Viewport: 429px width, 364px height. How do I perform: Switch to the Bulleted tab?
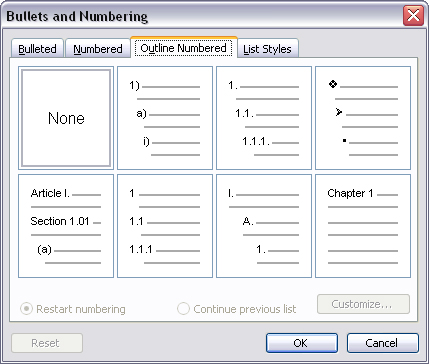point(37,49)
